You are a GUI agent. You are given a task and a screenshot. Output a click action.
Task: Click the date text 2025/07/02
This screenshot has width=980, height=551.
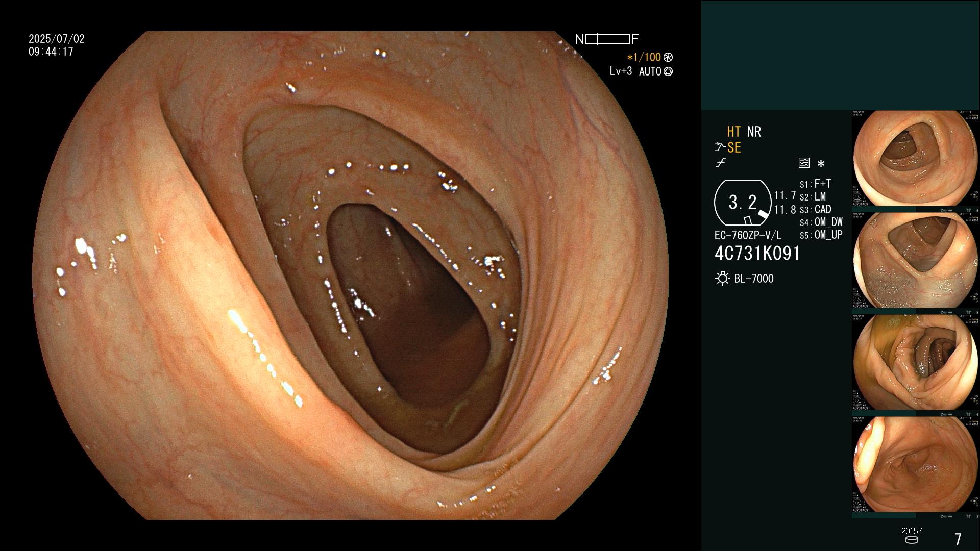pyautogui.click(x=57, y=39)
